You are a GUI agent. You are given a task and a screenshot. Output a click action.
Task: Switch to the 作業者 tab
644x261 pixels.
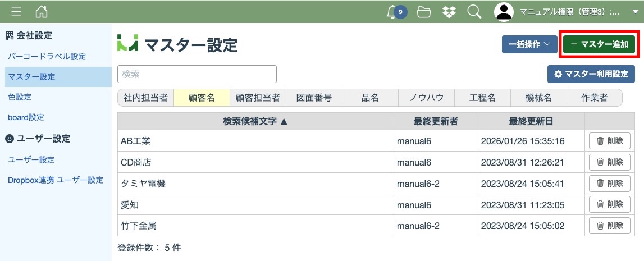point(595,98)
